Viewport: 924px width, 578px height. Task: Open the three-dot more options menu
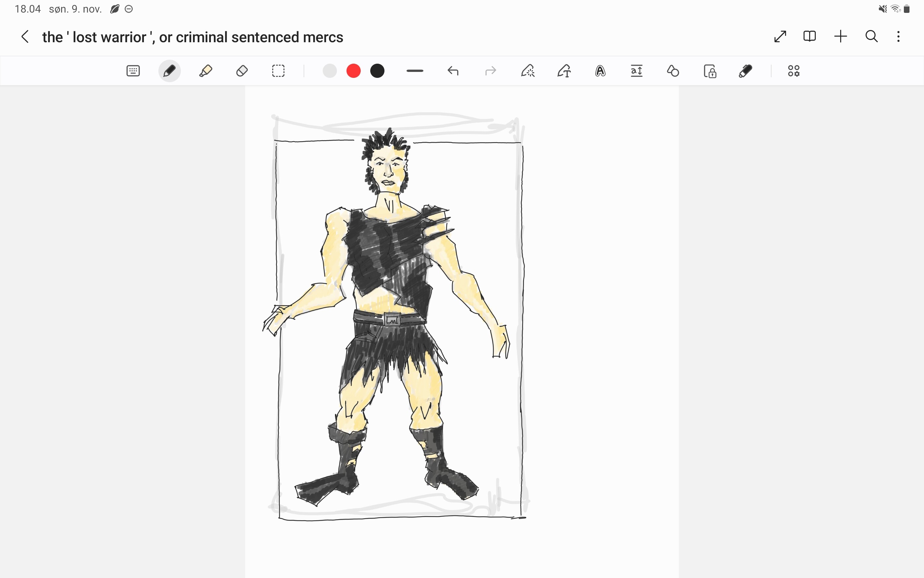(x=898, y=37)
